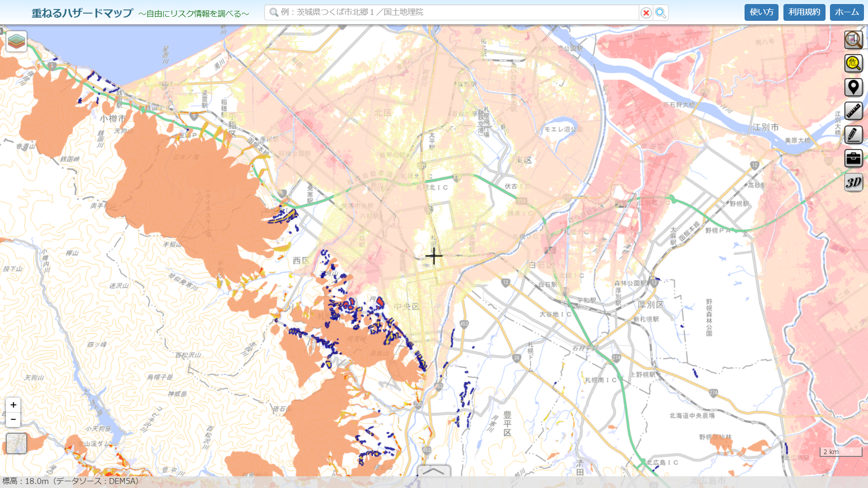The height and width of the screenshot is (488, 868).
Task: Open 使い方 usage guide
Action: 761,12
